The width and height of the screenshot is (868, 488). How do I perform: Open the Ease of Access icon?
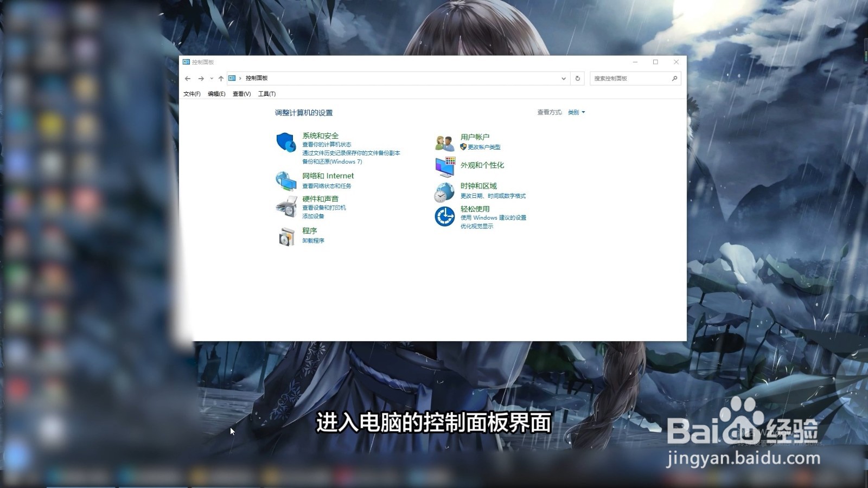tap(444, 216)
